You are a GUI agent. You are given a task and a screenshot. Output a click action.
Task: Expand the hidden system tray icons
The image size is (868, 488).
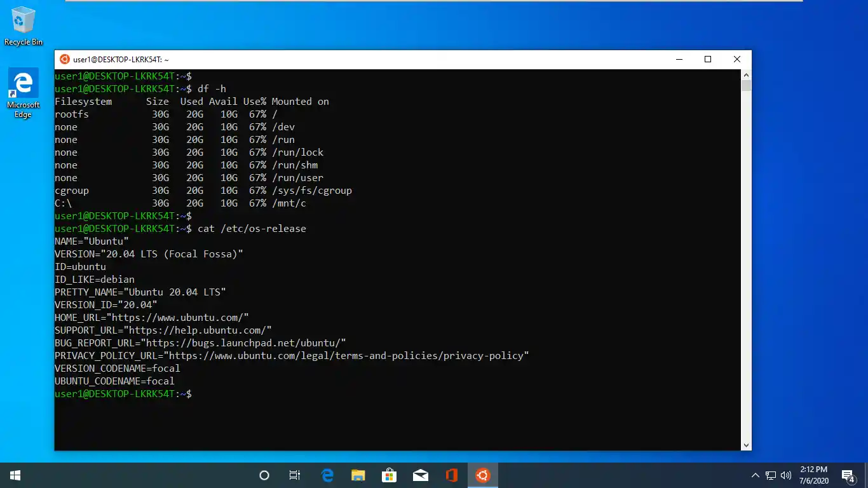coord(755,475)
